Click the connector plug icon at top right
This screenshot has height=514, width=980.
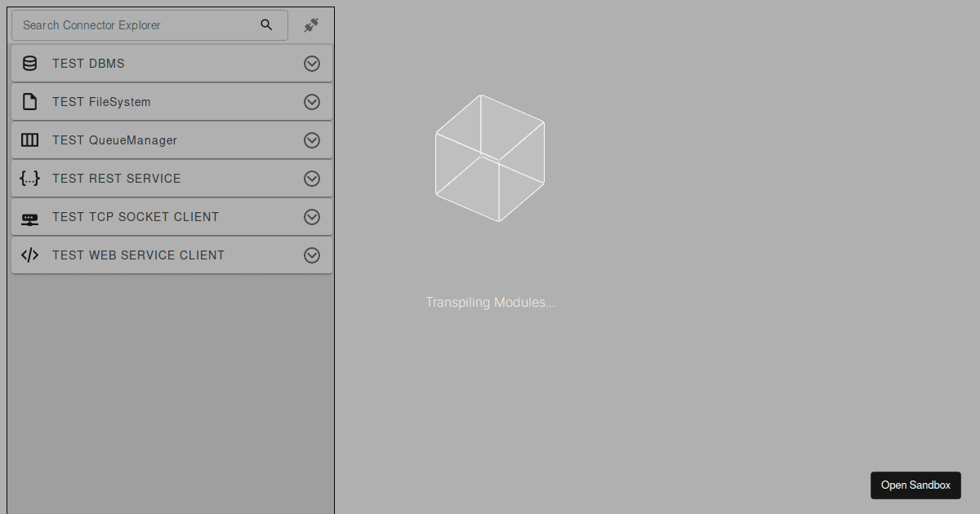311,24
